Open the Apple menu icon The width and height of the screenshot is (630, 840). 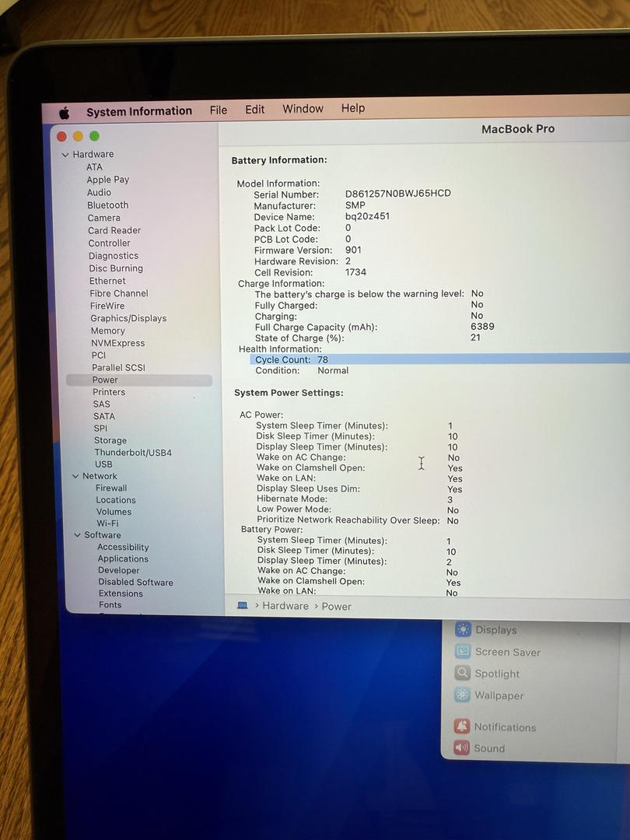pos(64,113)
